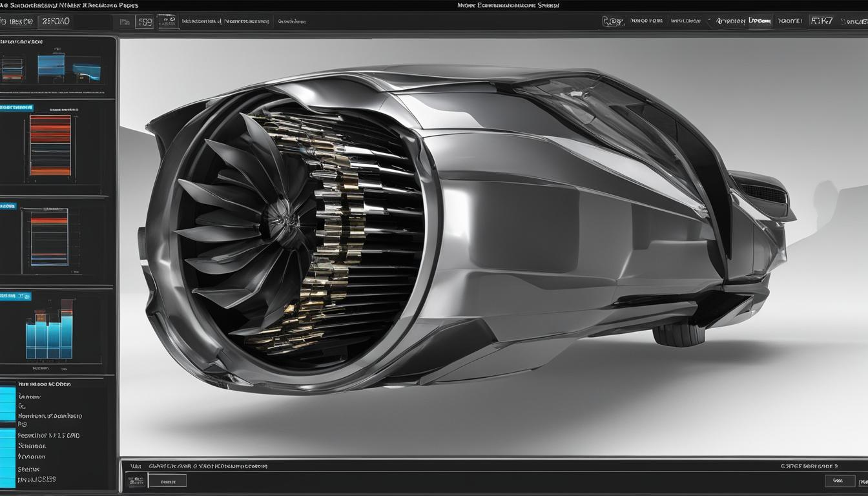Screen dimensions: 868x496
Task: Switch to the highlighted tab right of 'Ayroion'
Action: [x=759, y=21]
